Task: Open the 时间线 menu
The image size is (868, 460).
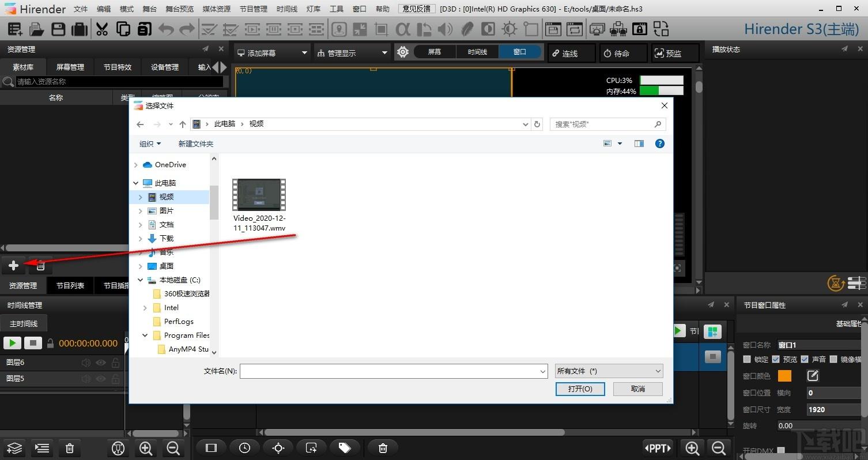Action: 287,9
